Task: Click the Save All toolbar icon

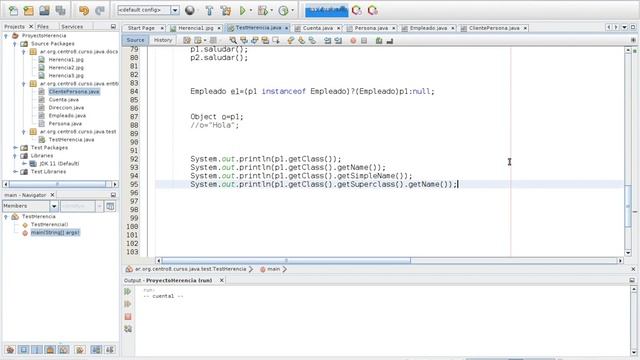Action: (60, 11)
